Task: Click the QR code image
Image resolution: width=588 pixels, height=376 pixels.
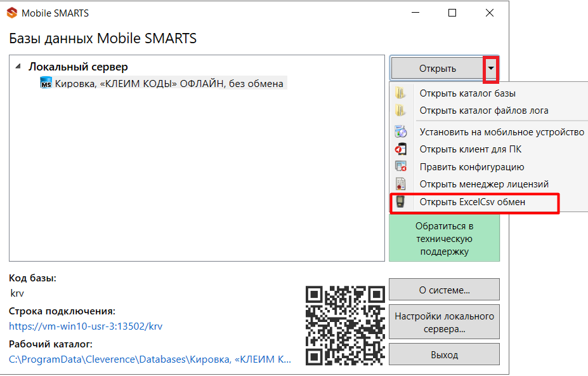Action: [345, 325]
